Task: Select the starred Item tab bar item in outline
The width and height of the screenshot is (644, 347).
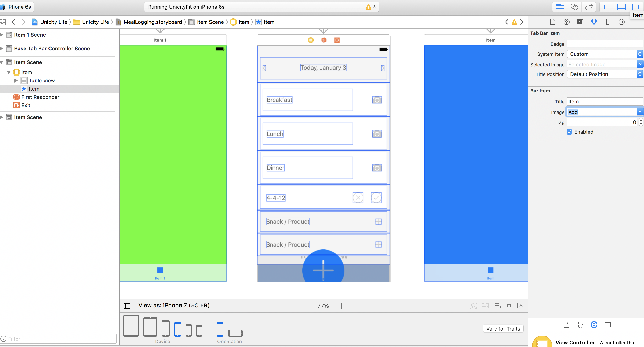Action: tap(34, 89)
